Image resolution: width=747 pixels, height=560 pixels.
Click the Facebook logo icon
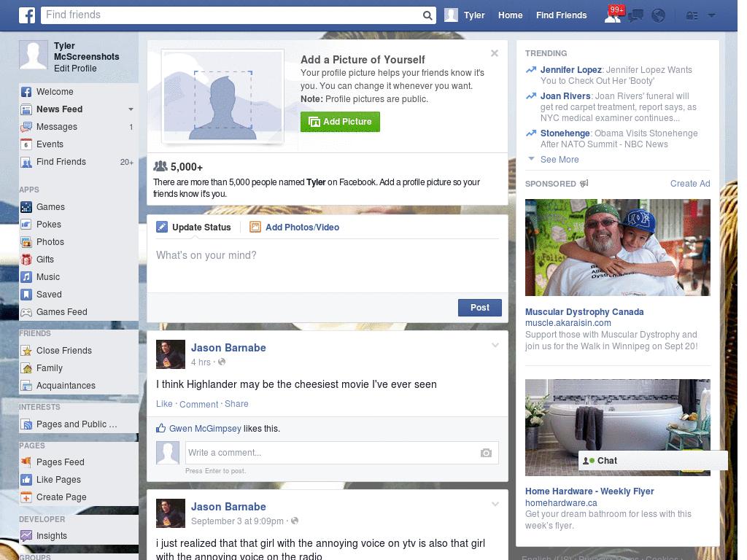pos(27,15)
